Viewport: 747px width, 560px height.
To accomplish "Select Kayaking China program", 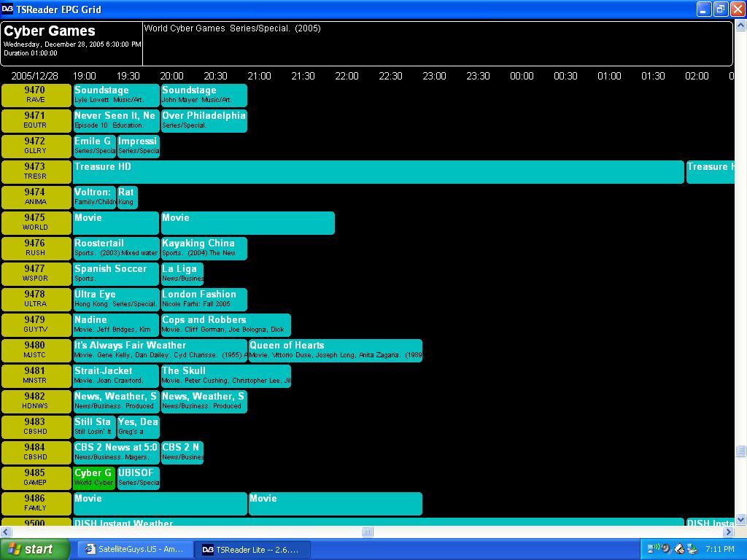I will click(204, 248).
